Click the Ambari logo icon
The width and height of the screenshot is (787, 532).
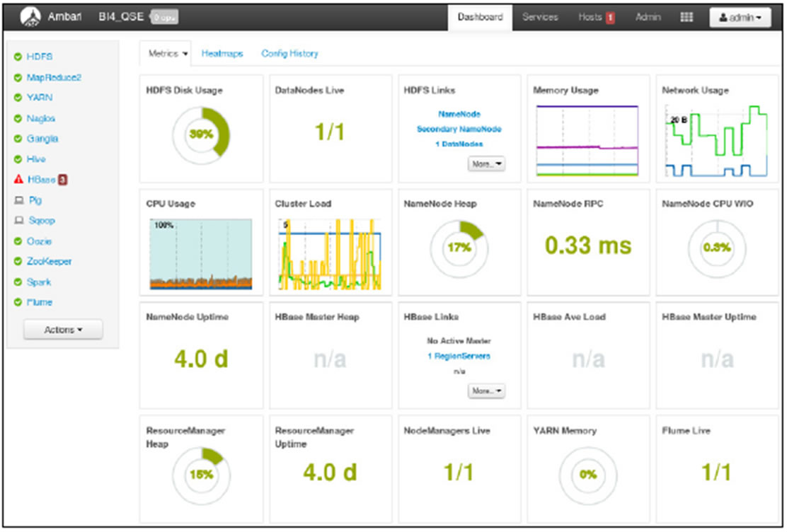29,17
